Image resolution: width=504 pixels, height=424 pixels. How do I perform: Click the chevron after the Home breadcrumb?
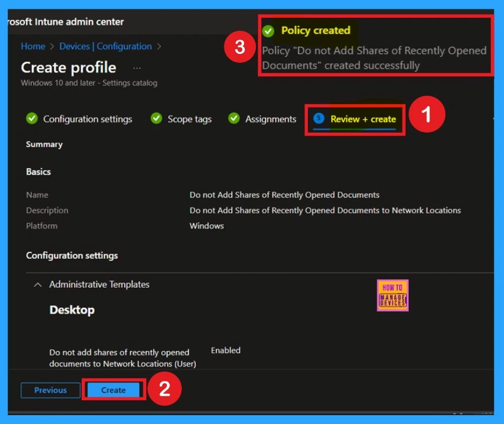(x=52, y=47)
